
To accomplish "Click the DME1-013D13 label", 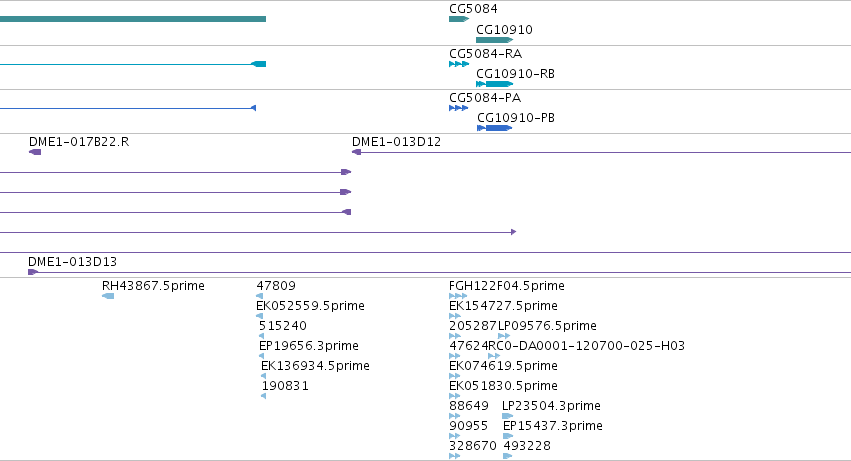I will (x=72, y=262).
